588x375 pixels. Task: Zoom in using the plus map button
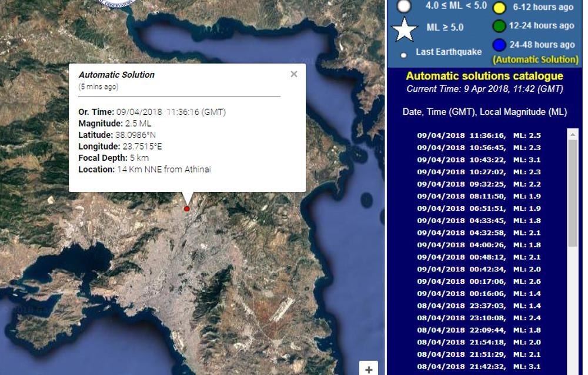pos(369,369)
